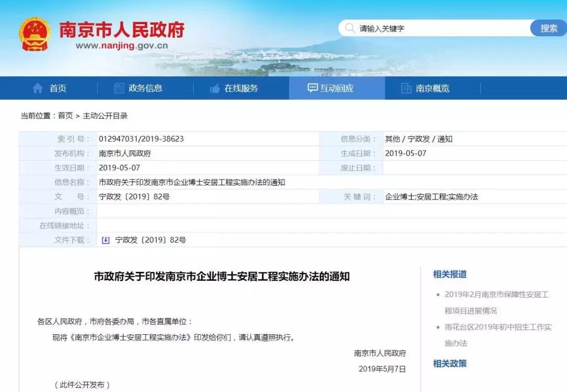Click the book icon beside 政务信息
The width and height of the screenshot is (567, 392).
click(x=118, y=88)
